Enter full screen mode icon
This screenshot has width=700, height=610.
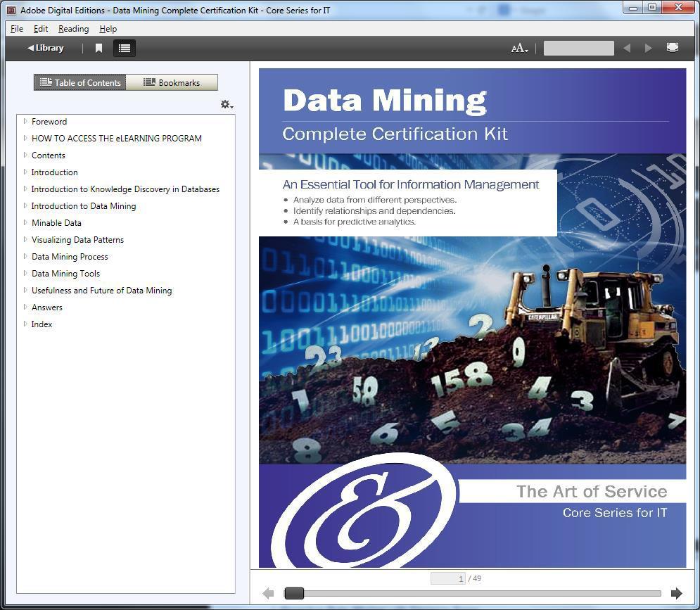[x=673, y=48]
